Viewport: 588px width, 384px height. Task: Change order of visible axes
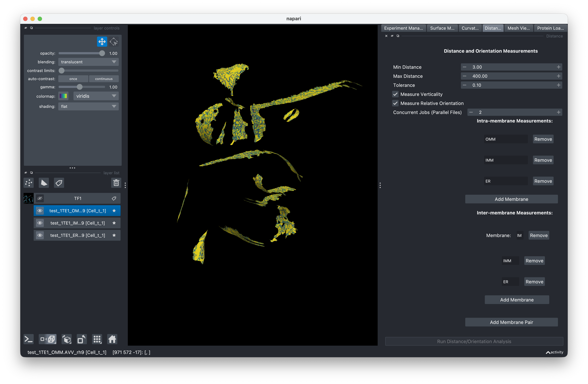(67, 339)
